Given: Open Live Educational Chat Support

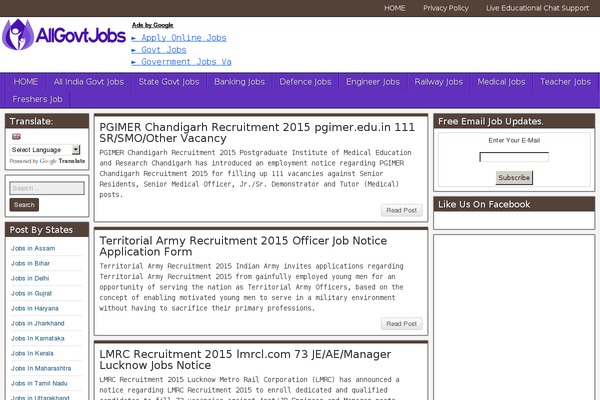Looking at the screenshot, I should point(537,8).
